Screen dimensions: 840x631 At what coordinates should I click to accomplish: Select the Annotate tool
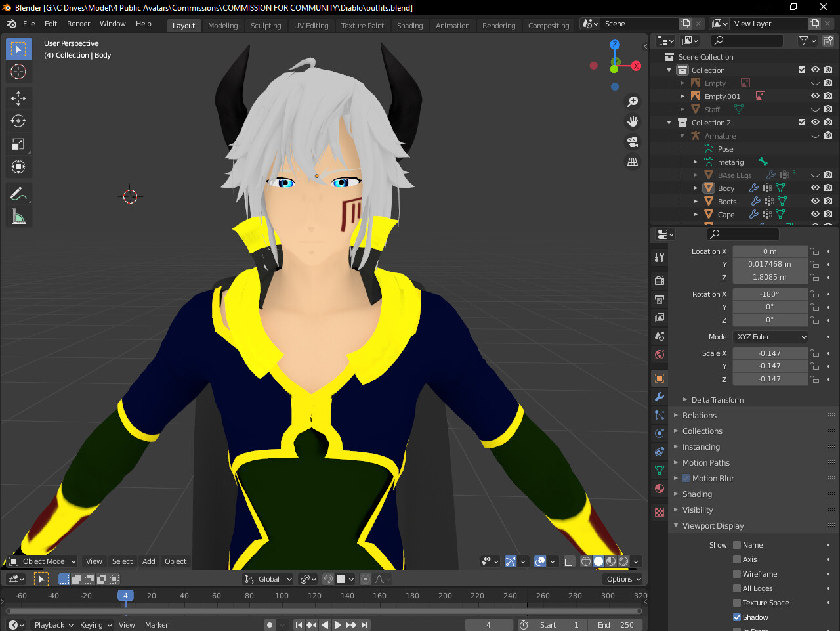tap(18, 192)
